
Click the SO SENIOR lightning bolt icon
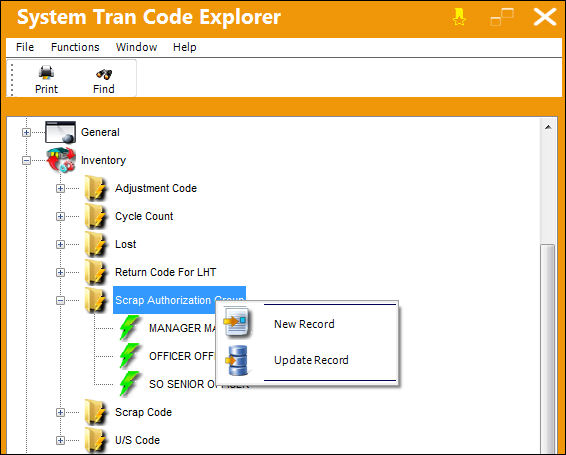129,384
